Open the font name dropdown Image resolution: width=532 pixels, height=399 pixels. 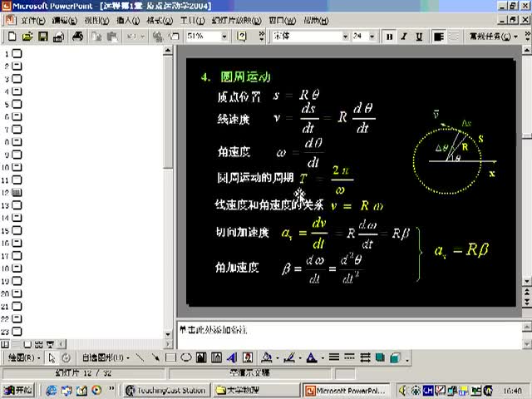click(x=345, y=37)
